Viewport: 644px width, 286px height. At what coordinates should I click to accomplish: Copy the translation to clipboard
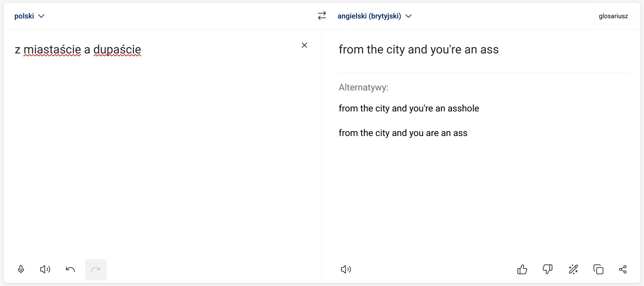[x=598, y=269]
